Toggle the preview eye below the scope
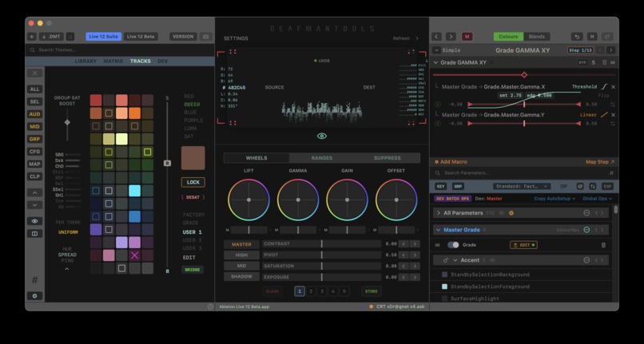 coord(322,136)
